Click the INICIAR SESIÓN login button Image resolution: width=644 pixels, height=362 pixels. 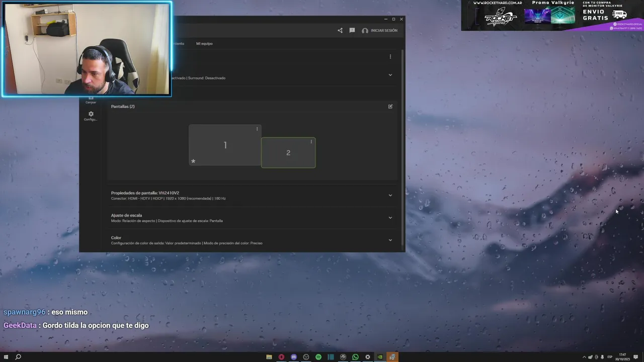click(384, 31)
